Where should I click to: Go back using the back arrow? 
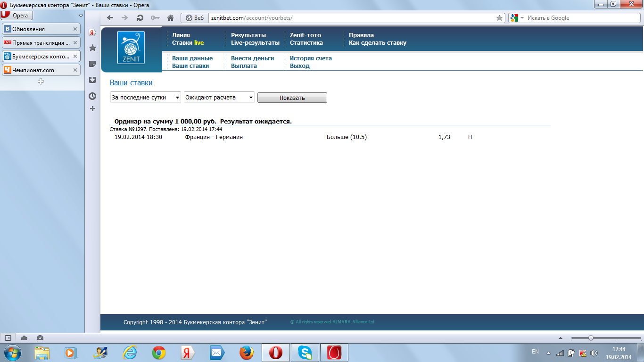[x=110, y=18]
